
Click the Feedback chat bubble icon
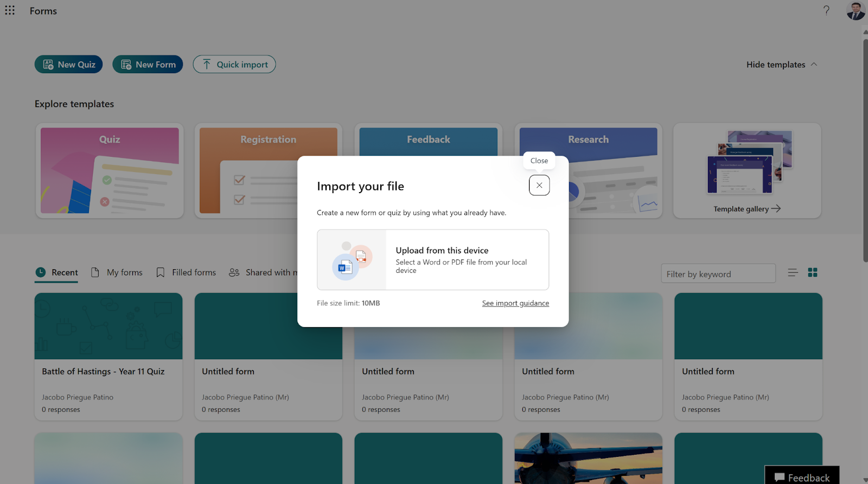point(780,477)
